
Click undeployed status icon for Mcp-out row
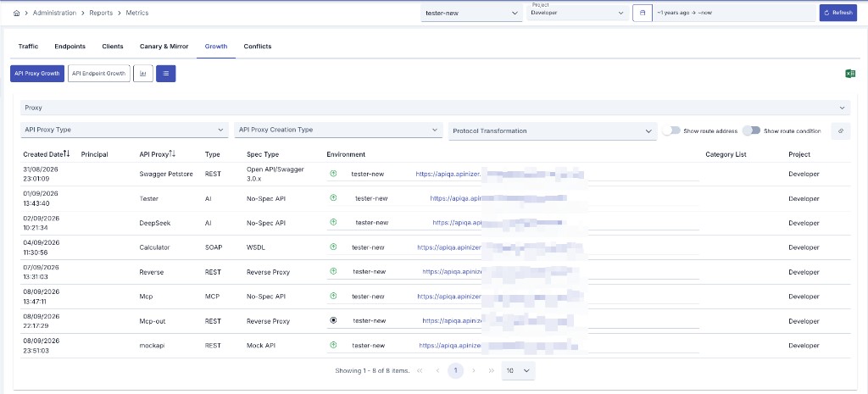coord(333,320)
